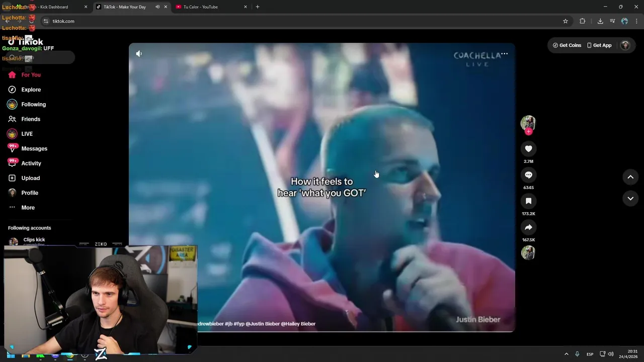Follow creator via the red plus badge
Image resolution: width=644 pixels, height=362 pixels.
point(528,132)
